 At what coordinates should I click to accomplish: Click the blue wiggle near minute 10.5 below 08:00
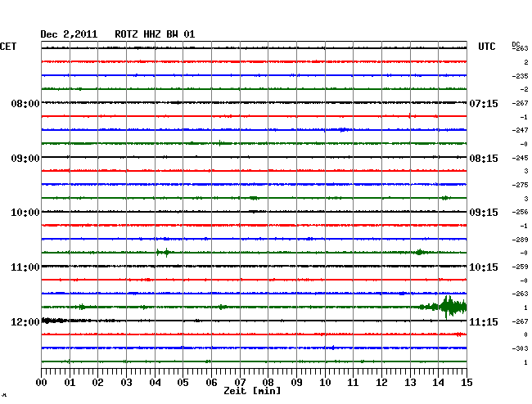pos(344,129)
